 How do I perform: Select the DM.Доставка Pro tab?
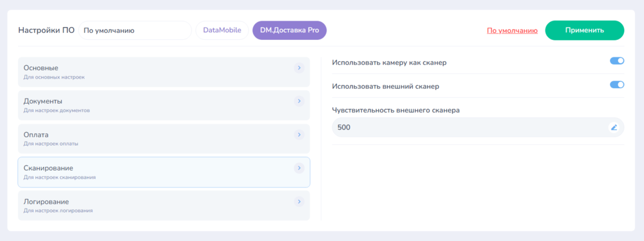click(x=290, y=30)
